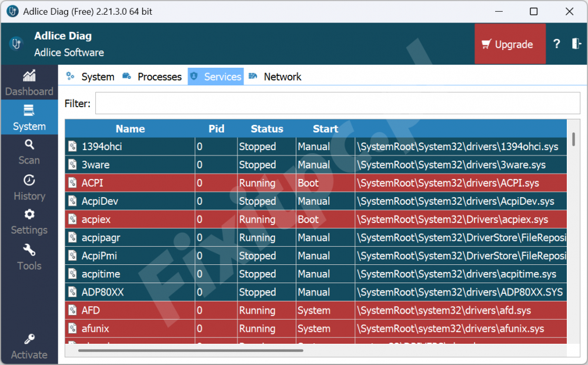Sort by Status column header
The width and height of the screenshot is (588, 365).
[266, 129]
